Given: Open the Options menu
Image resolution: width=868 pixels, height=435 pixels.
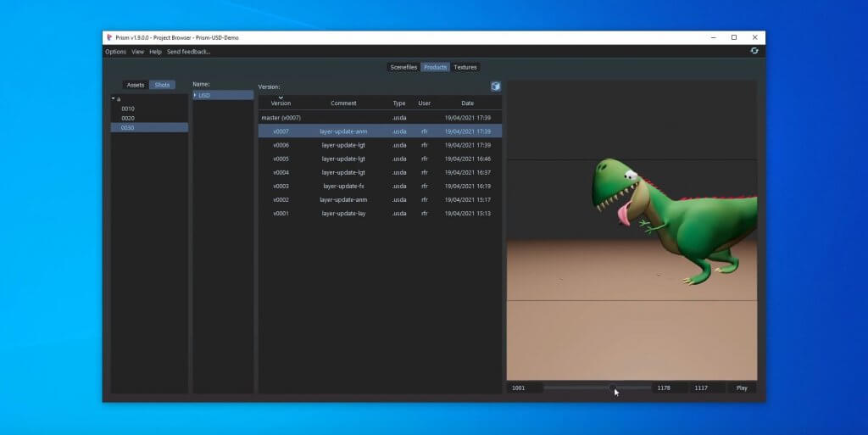Looking at the screenshot, I should point(115,52).
